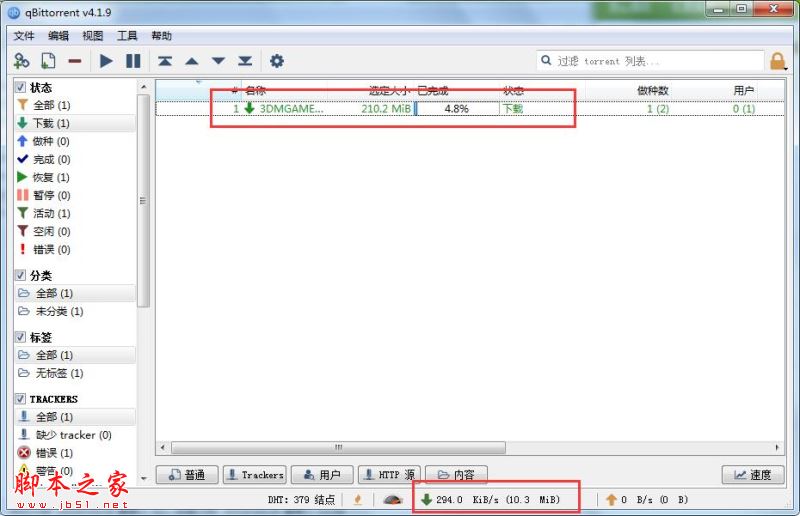Toggle the 分类 section checkbox
The width and height of the screenshot is (800, 516).
click(20, 276)
